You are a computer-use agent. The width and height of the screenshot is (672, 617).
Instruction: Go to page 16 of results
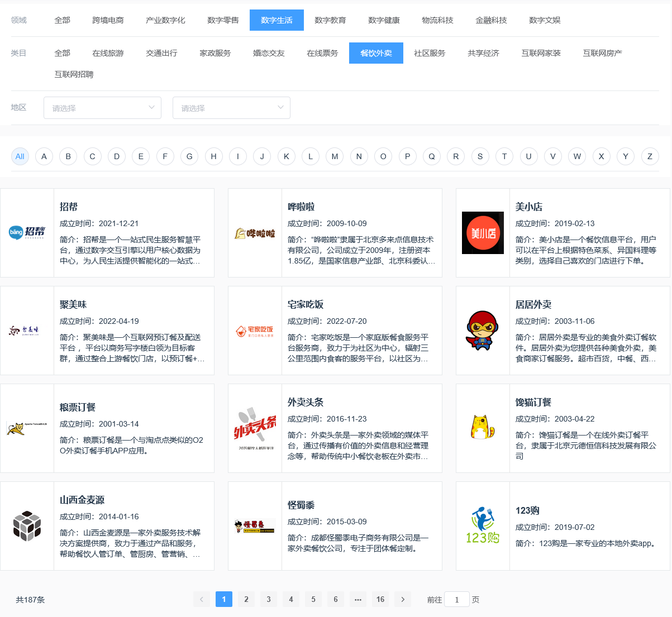point(380,599)
